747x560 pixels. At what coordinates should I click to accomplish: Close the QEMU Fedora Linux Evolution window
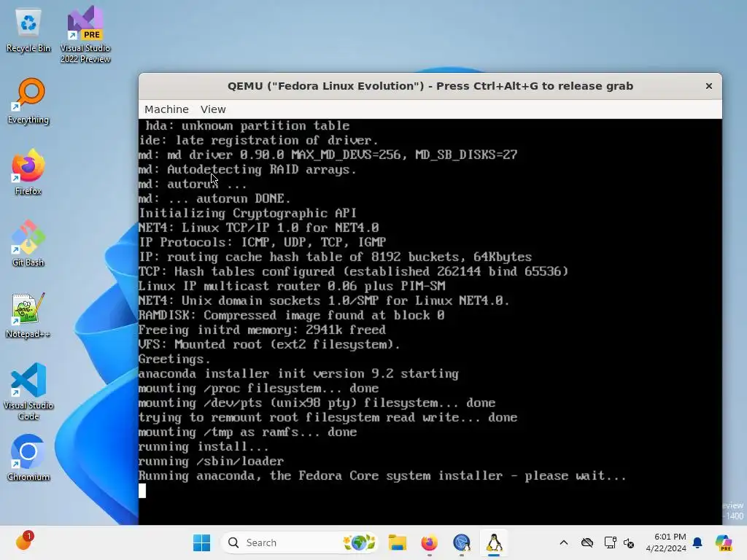[709, 86]
